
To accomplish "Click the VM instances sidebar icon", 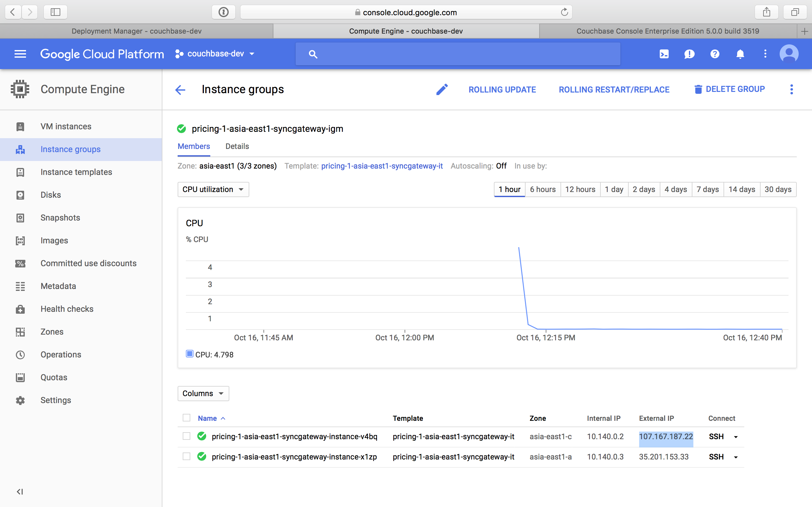I will click(x=20, y=126).
